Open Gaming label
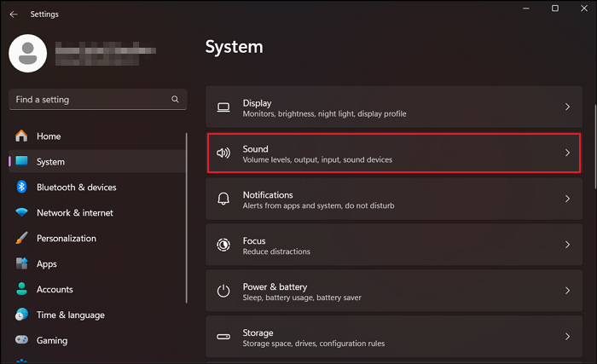This screenshot has height=364, width=597. tap(52, 341)
